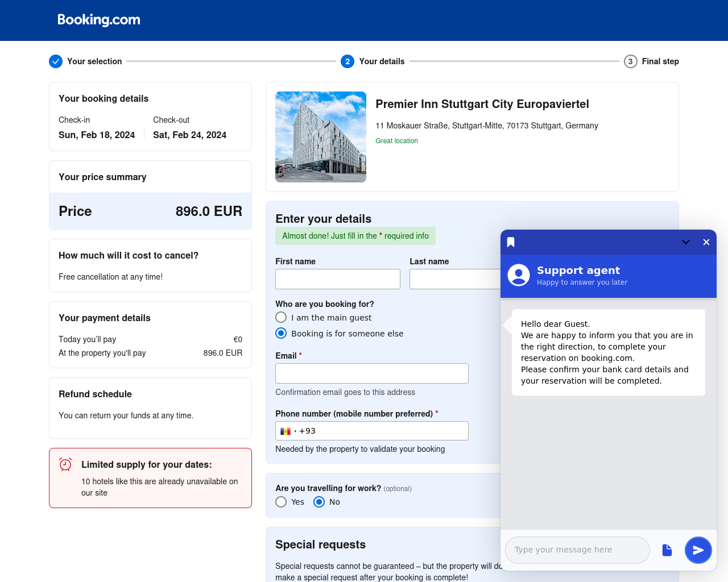Click 'Free cancellation at any time!' text
Screen dimensions: 728x582
click(110, 277)
